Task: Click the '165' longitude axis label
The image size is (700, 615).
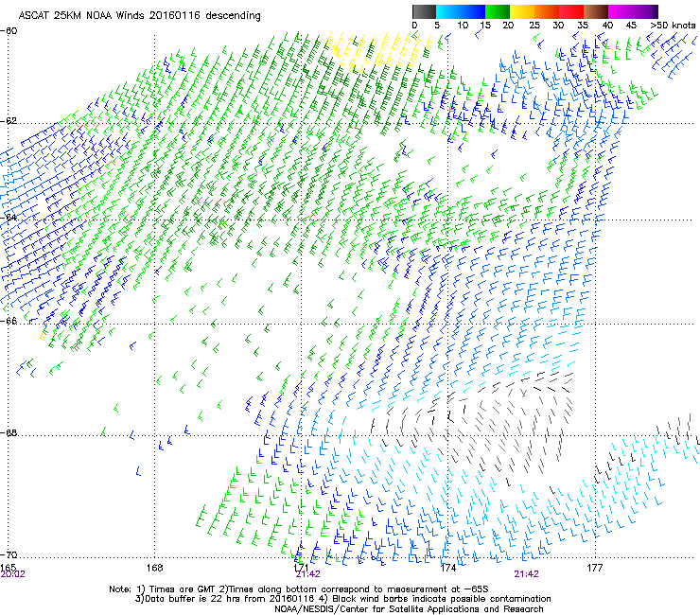Action: click(x=8, y=568)
